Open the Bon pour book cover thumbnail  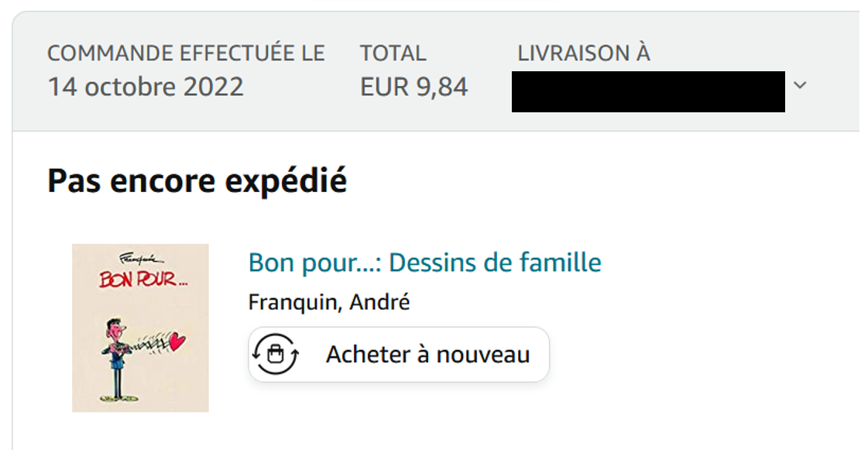pos(140,328)
